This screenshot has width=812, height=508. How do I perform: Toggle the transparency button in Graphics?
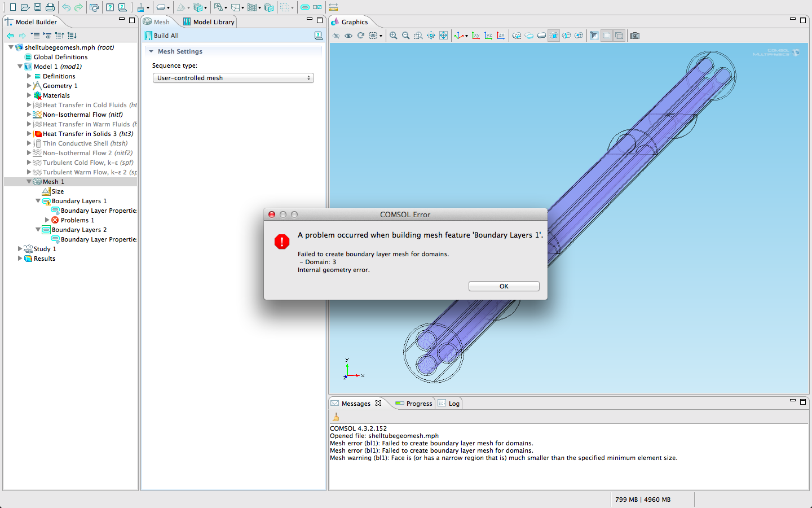(607, 36)
